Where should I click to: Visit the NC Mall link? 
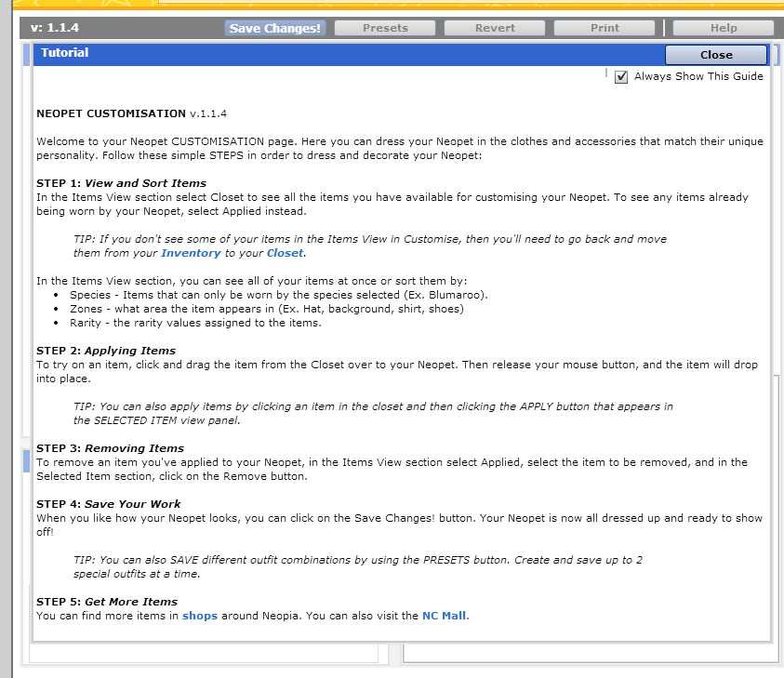click(444, 616)
